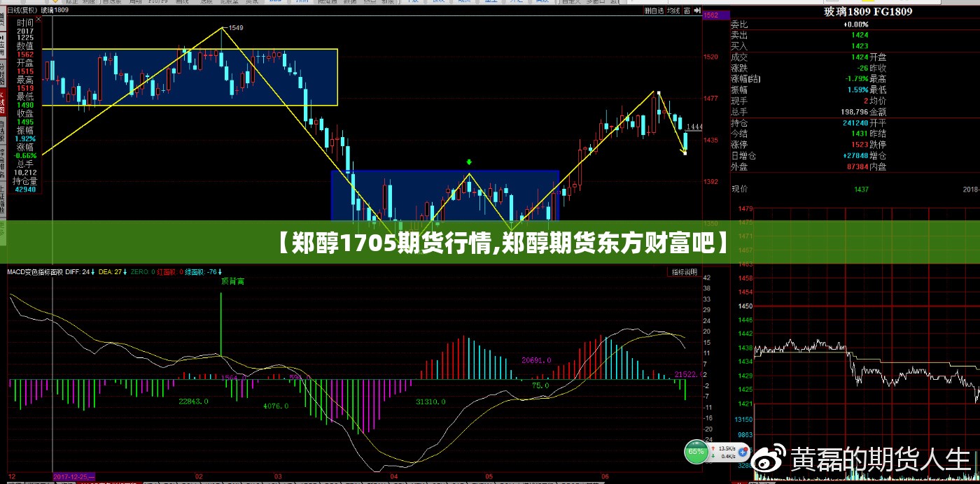The image size is (980, 484).
Task: Toggle the 均线 moving average button
Action: click(673, 10)
